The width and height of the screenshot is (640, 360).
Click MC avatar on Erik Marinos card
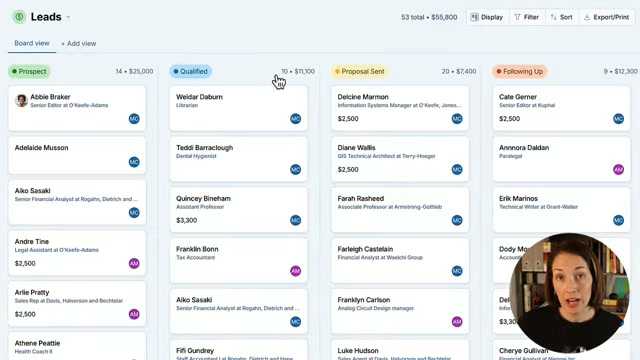618,220
